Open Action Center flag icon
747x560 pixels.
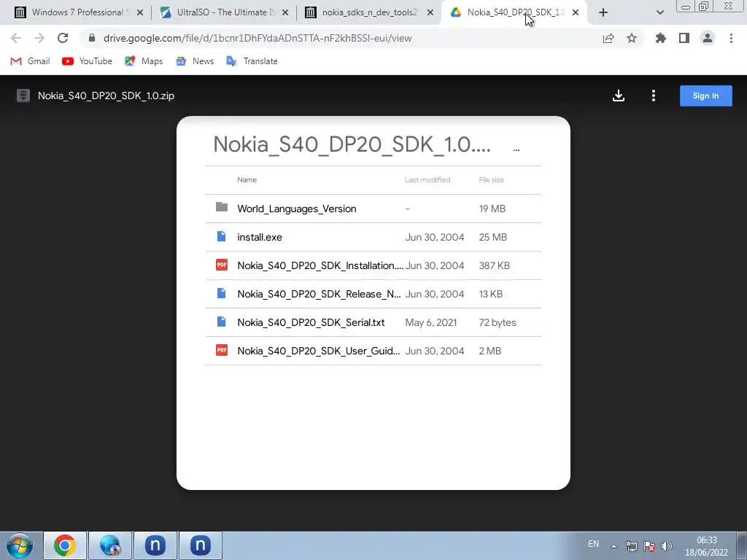(649, 546)
